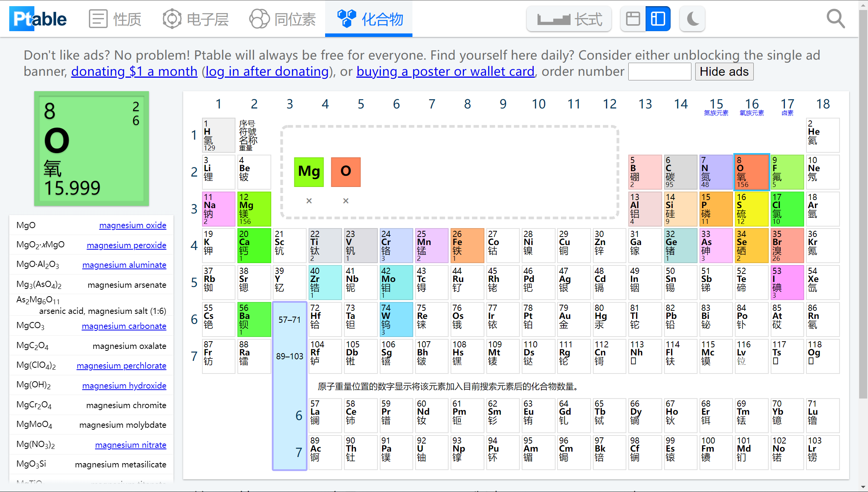Switch to the 长式 wide table layout
This screenshot has height=492, width=868.
click(569, 18)
